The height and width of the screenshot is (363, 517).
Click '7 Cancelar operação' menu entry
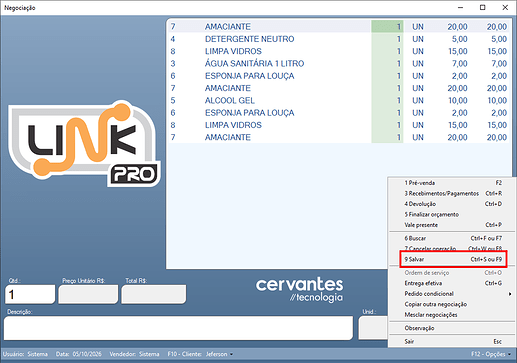coord(453,248)
